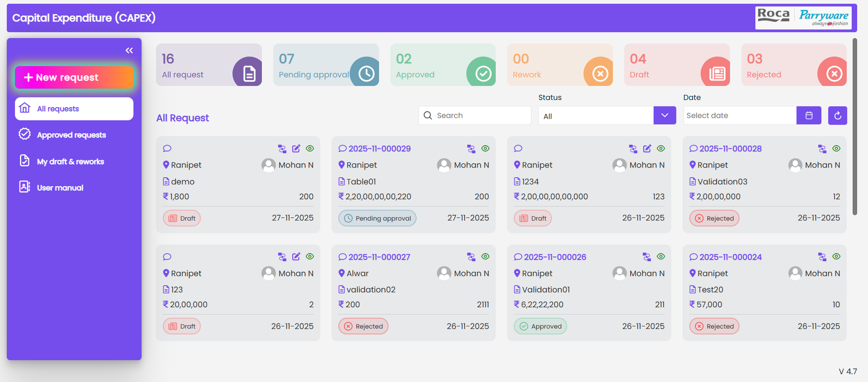The image size is (868, 382).
Task: Click the Approved status badge on Validation01
Action: (540, 326)
